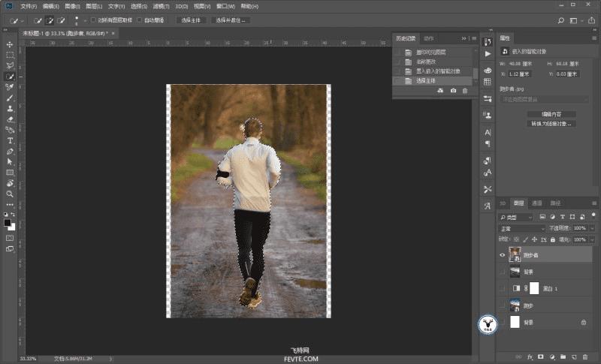Open the layer blend mode dropdown 正常
Viewport: 601px width, 364px height.
(x=522, y=228)
